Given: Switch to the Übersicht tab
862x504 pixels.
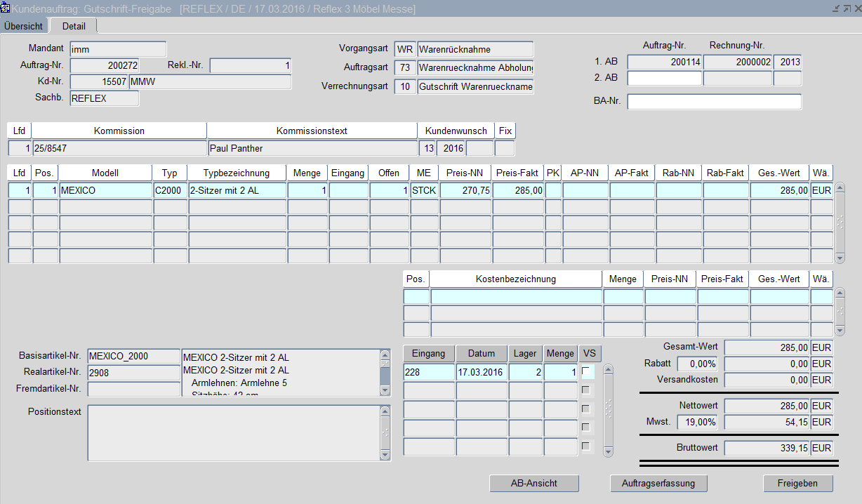Looking at the screenshot, I should coord(24,26).
